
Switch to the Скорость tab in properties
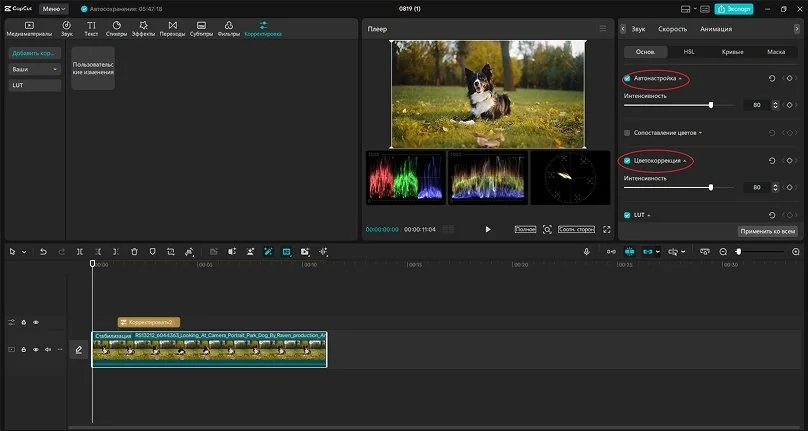(672, 29)
